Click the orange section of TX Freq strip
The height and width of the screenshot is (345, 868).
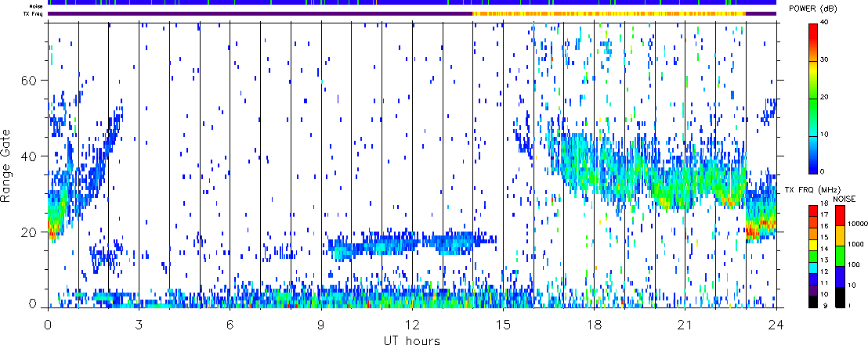(609, 13)
